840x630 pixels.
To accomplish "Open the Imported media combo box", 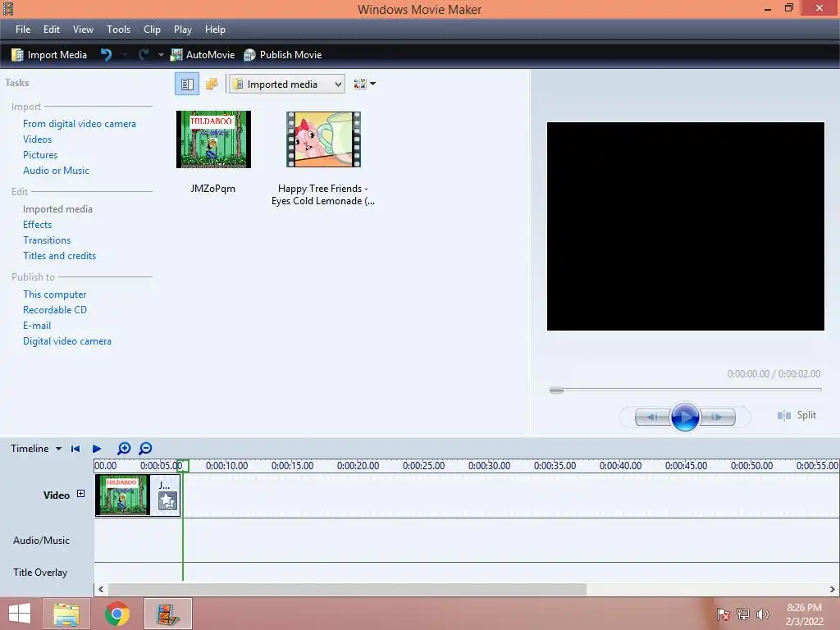I will tap(286, 84).
